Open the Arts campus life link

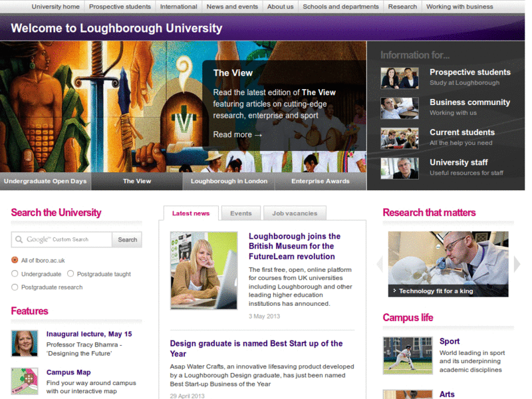coord(447,394)
